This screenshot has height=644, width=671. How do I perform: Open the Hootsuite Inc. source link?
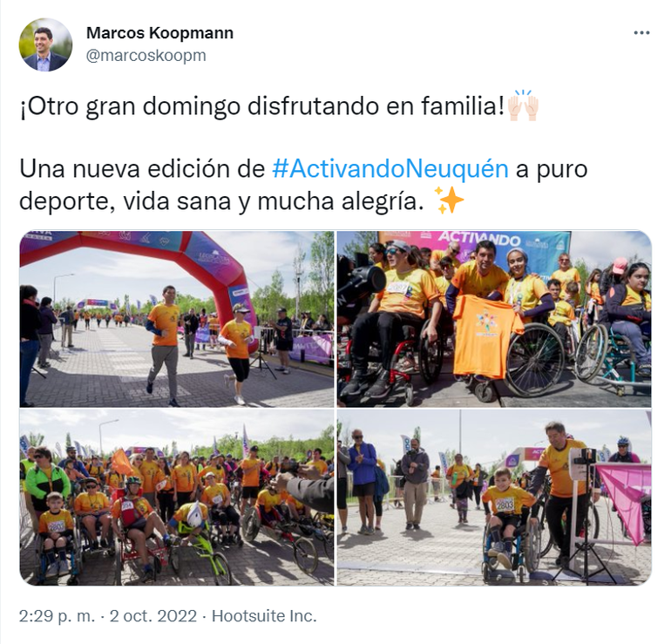(x=264, y=616)
